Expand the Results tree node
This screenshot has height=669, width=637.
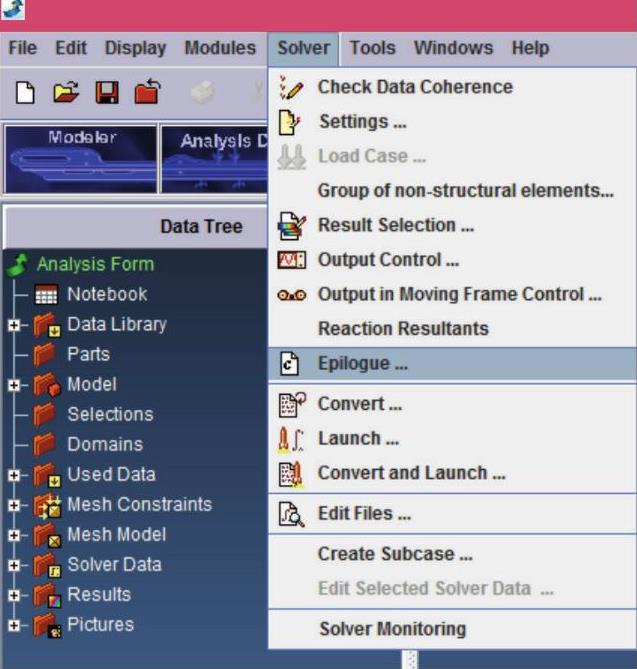14,595
